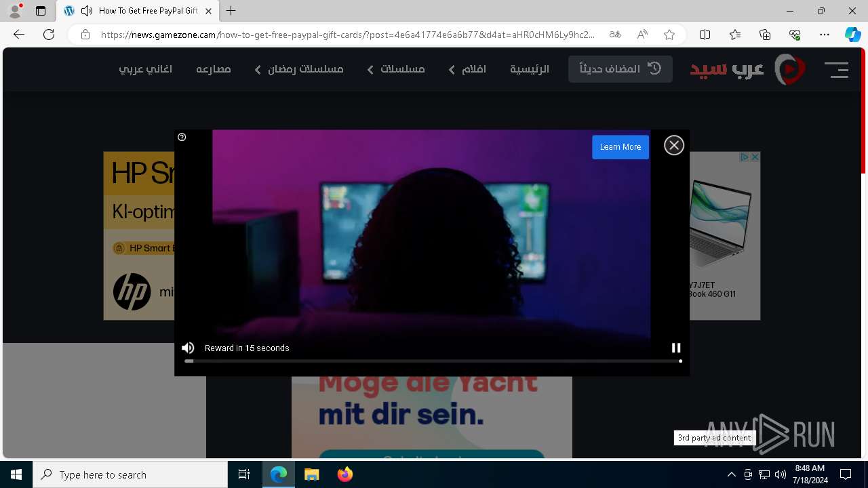The height and width of the screenshot is (488, 868).
Task: Launch Firefox from taskbar
Action: 344,474
